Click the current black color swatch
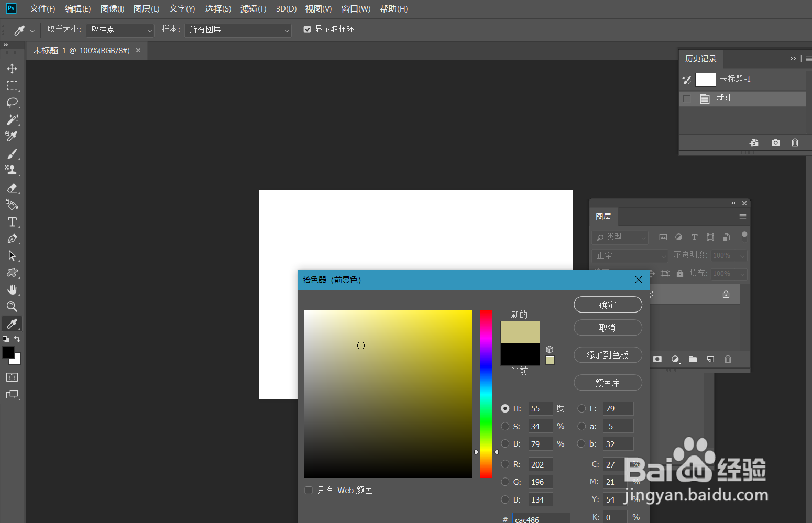This screenshot has width=812, height=523. 520,354
